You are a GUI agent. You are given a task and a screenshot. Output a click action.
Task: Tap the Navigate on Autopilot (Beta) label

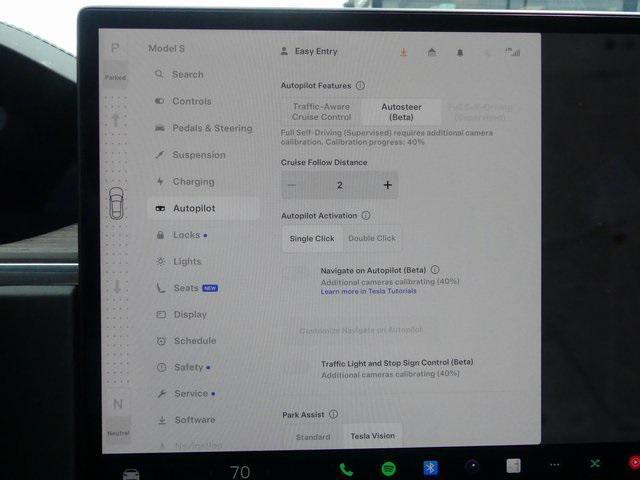tap(373, 270)
